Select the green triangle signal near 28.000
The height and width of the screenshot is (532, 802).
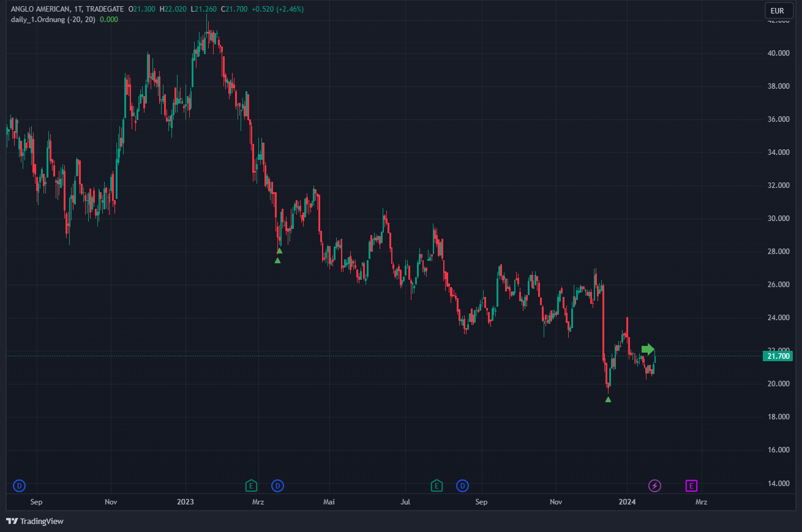(x=279, y=250)
